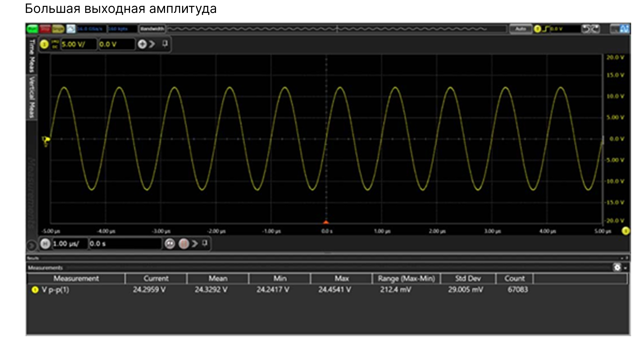Click the count value 67083
The image size is (644, 348).
click(x=518, y=290)
